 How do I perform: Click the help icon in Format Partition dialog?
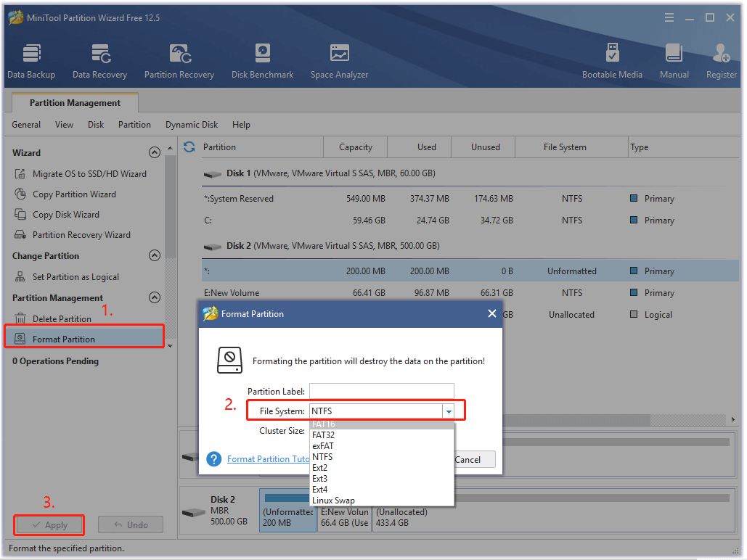tap(214, 458)
